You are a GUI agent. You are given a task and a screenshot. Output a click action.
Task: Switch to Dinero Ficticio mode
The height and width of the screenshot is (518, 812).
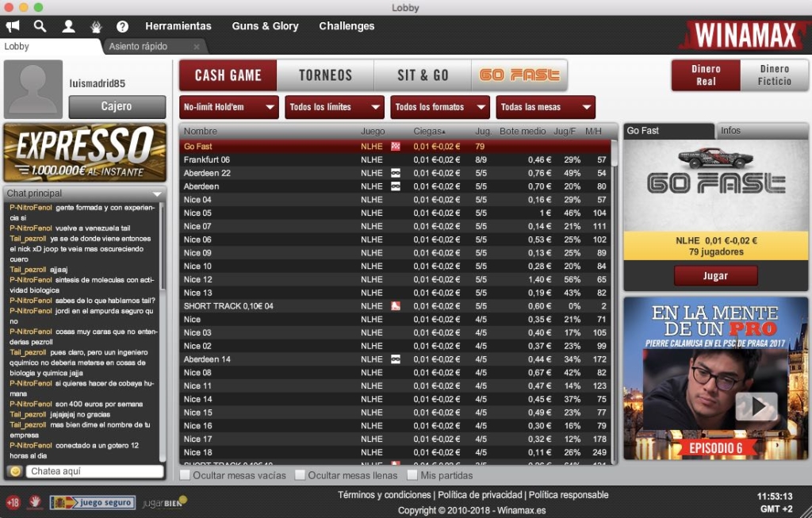pyautogui.click(x=774, y=75)
